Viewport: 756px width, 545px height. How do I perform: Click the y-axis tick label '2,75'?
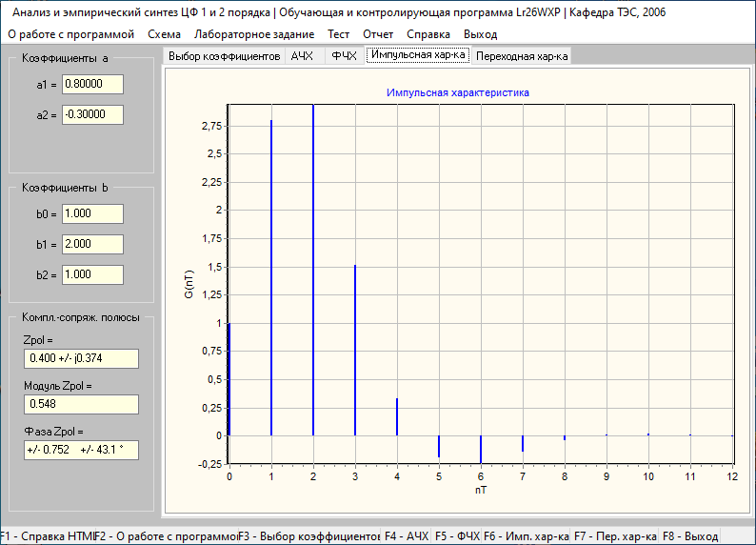(x=211, y=126)
